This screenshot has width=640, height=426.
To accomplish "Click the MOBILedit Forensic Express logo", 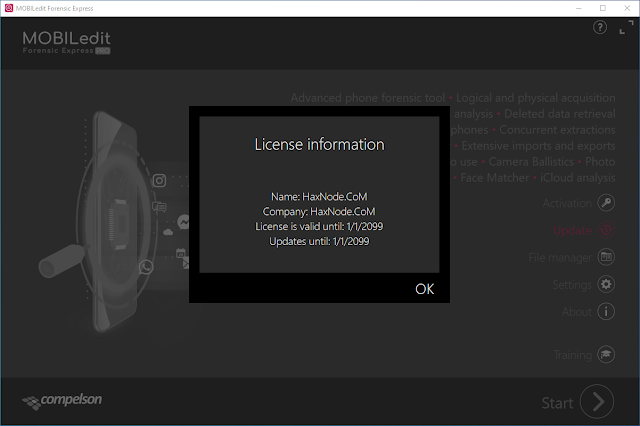I will point(66,42).
